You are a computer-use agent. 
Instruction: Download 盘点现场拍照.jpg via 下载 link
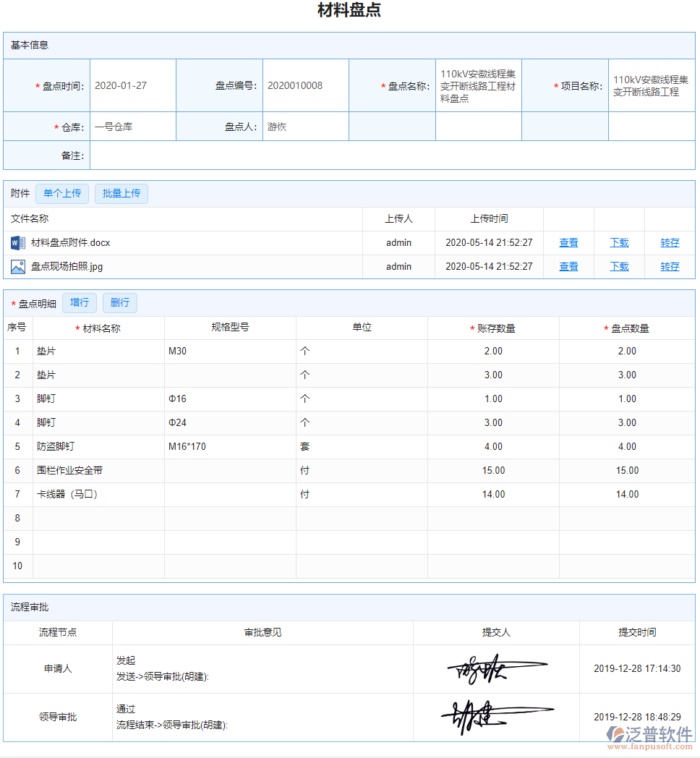point(619,267)
